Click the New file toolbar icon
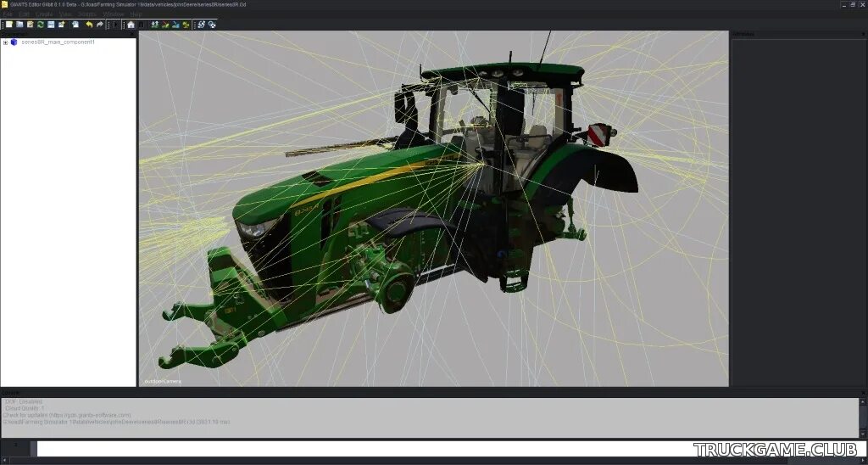The height and width of the screenshot is (465, 868). [8, 25]
